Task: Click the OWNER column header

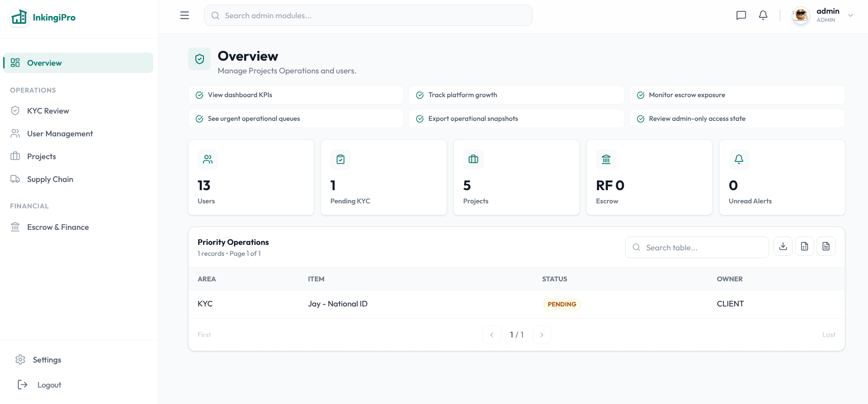Action: click(x=730, y=279)
